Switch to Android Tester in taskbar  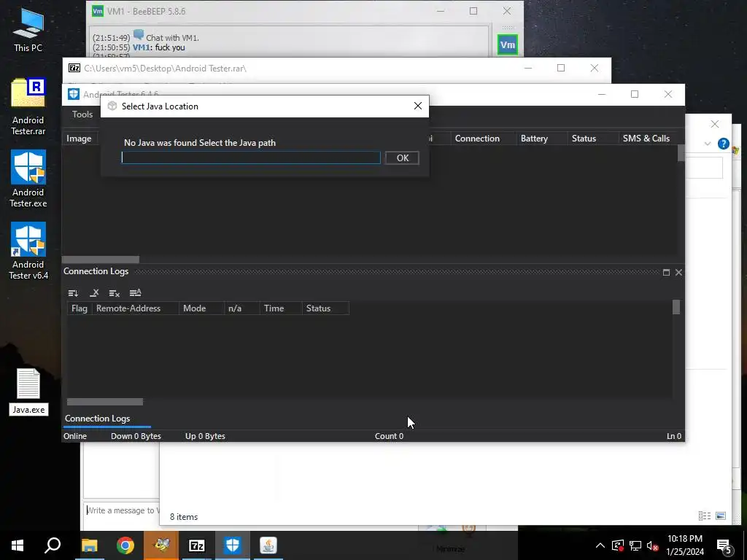point(233,545)
